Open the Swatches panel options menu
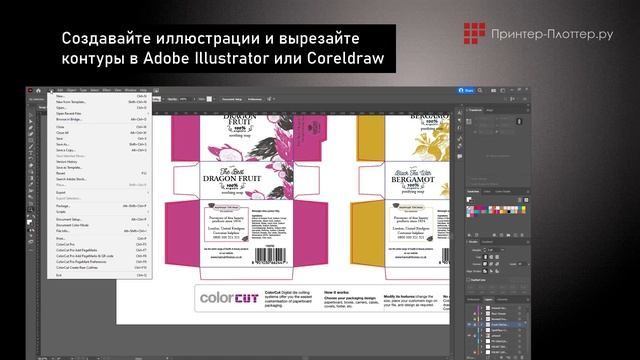Viewport: 640px width, 360px height. [x=527, y=192]
